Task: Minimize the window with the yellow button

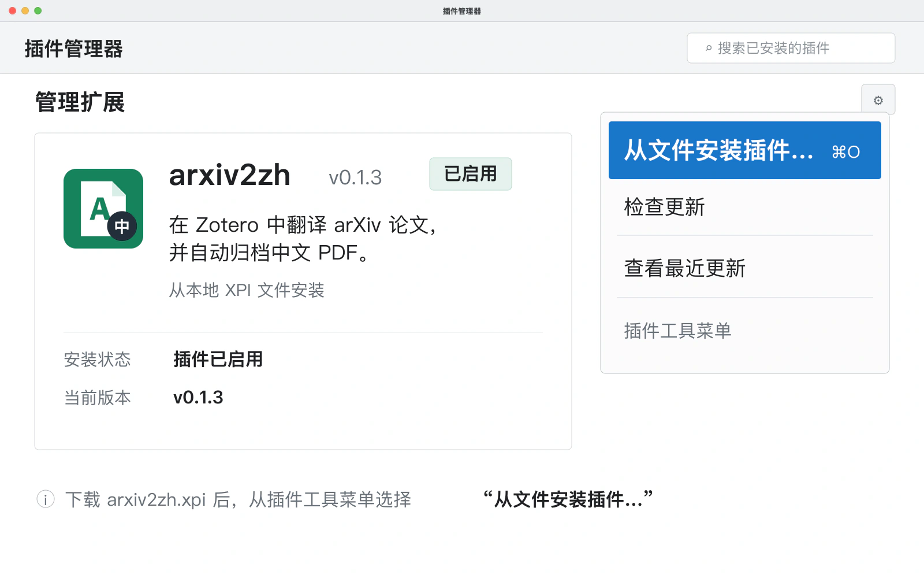Action: coord(25,10)
